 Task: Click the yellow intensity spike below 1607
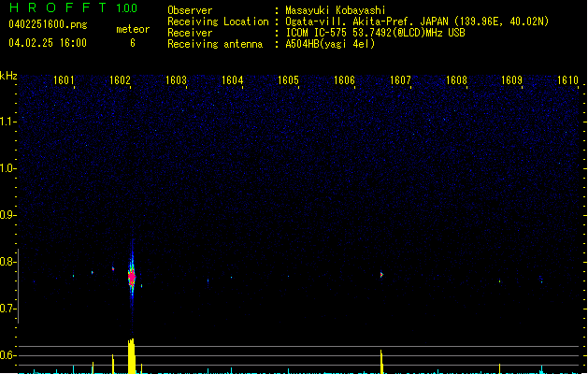pos(381,360)
